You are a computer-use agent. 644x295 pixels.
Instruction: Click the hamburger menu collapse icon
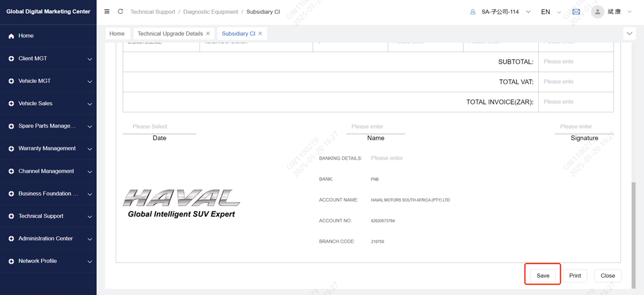107,12
